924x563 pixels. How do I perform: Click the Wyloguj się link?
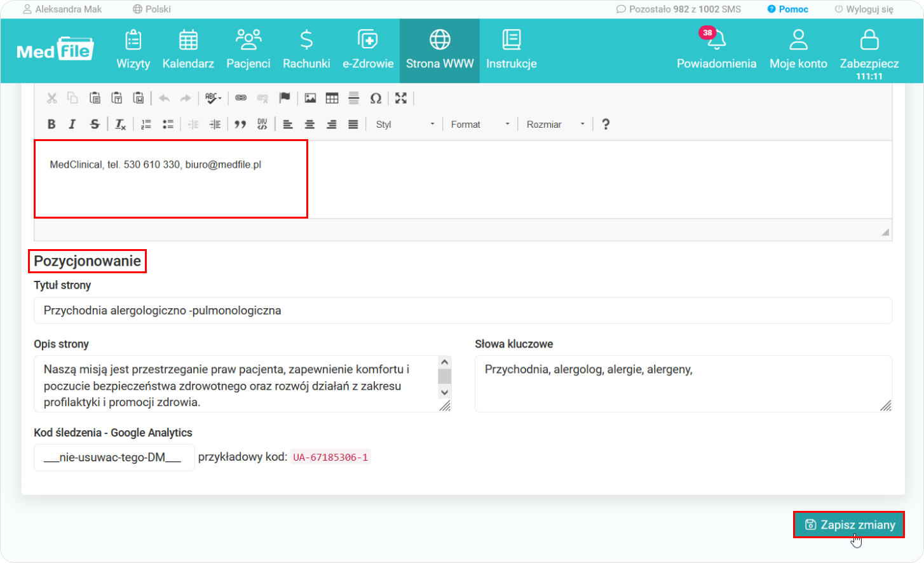click(864, 10)
